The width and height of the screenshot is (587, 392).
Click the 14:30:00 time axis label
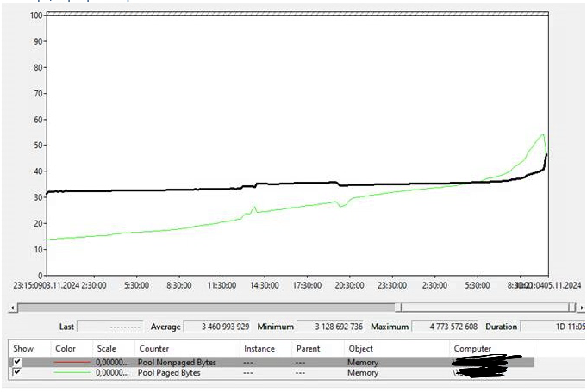(x=264, y=285)
